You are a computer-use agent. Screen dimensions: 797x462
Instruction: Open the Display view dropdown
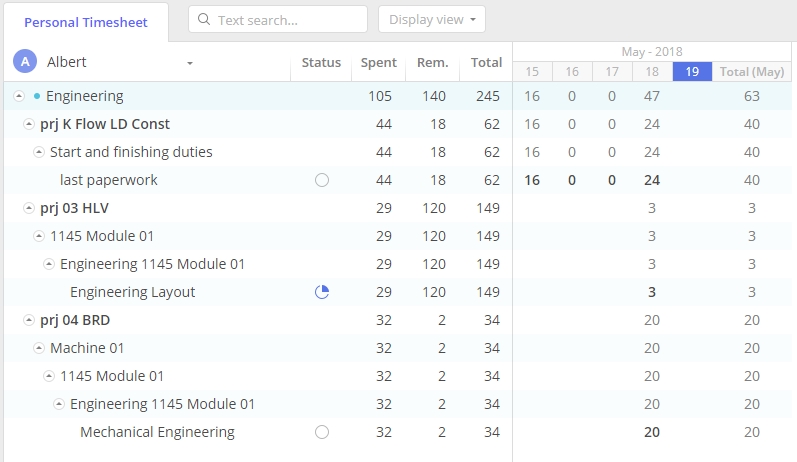coord(431,20)
